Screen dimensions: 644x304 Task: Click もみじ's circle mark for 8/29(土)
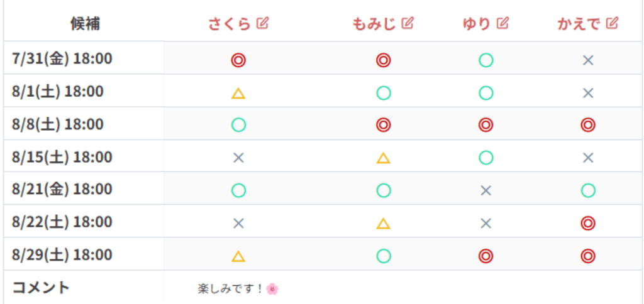tap(383, 256)
